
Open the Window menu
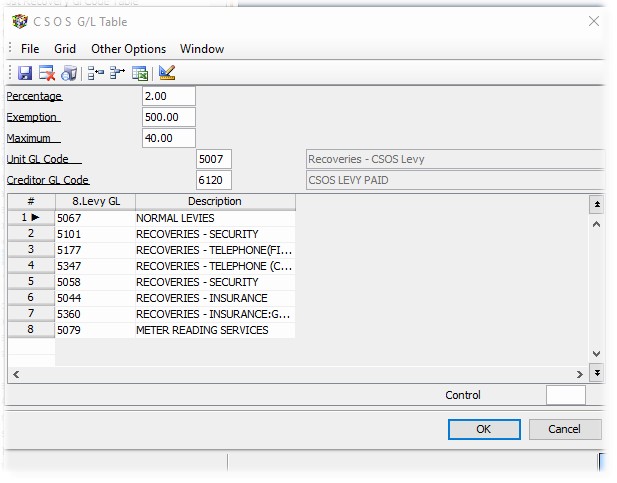click(202, 49)
